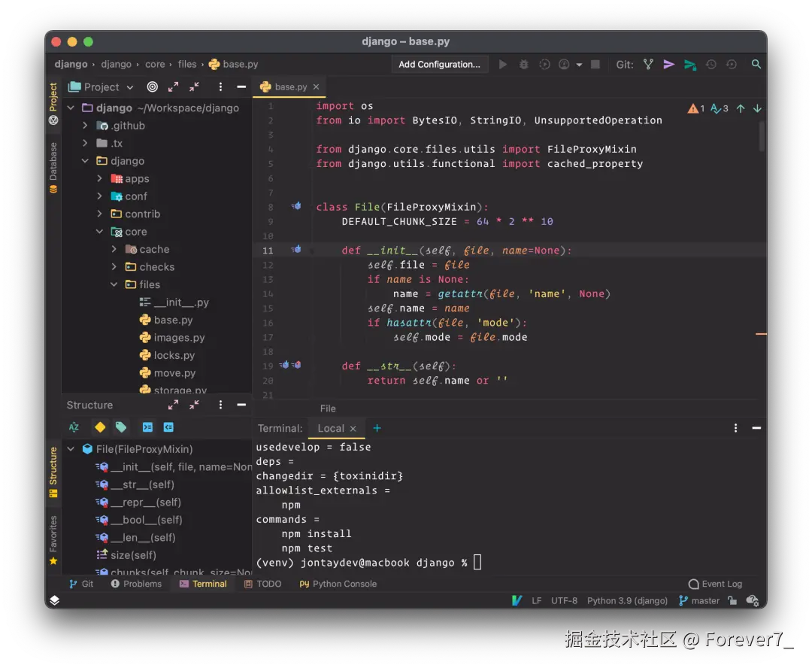
Task: Close the base.py tab
Action: [x=316, y=87]
